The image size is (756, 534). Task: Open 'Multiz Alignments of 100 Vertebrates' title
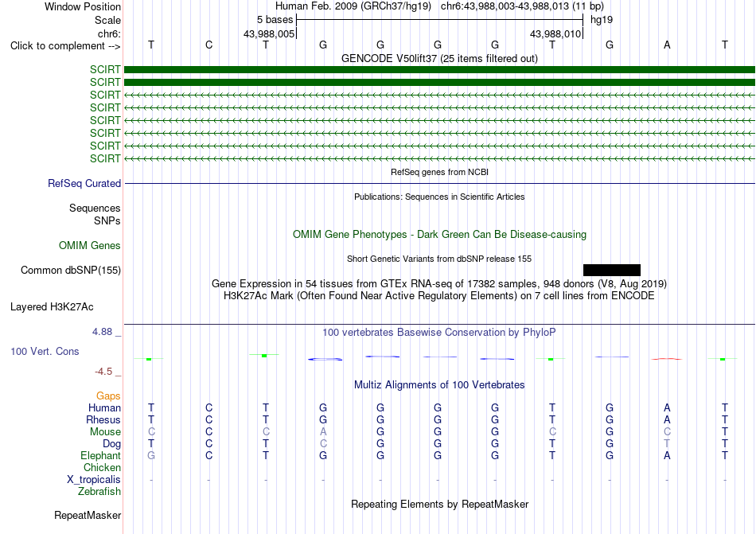(439, 384)
